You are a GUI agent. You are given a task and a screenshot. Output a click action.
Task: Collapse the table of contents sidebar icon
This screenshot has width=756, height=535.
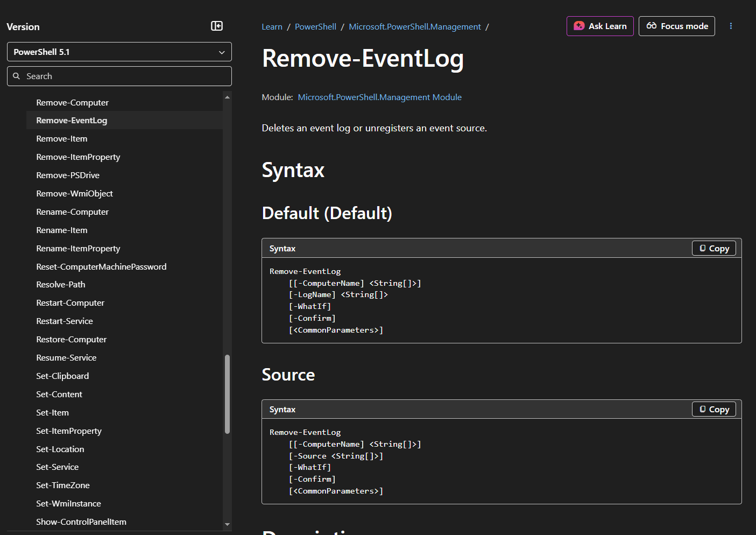(x=217, y=26)
